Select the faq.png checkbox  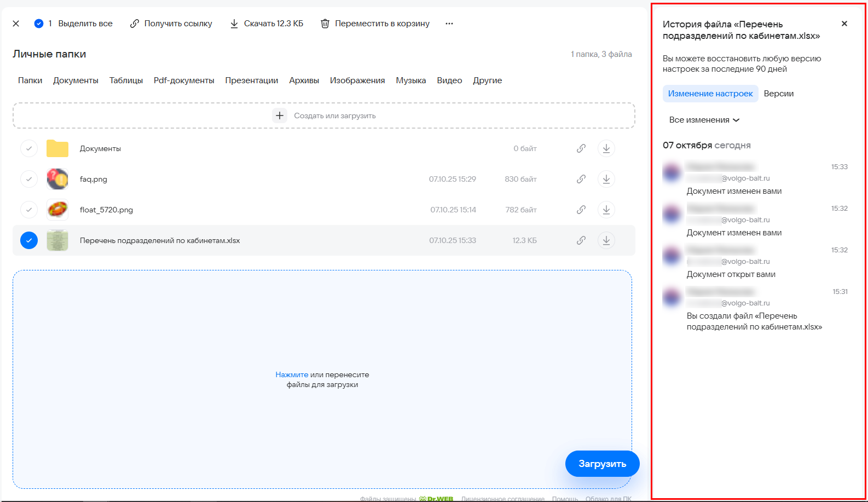point(29,179)
